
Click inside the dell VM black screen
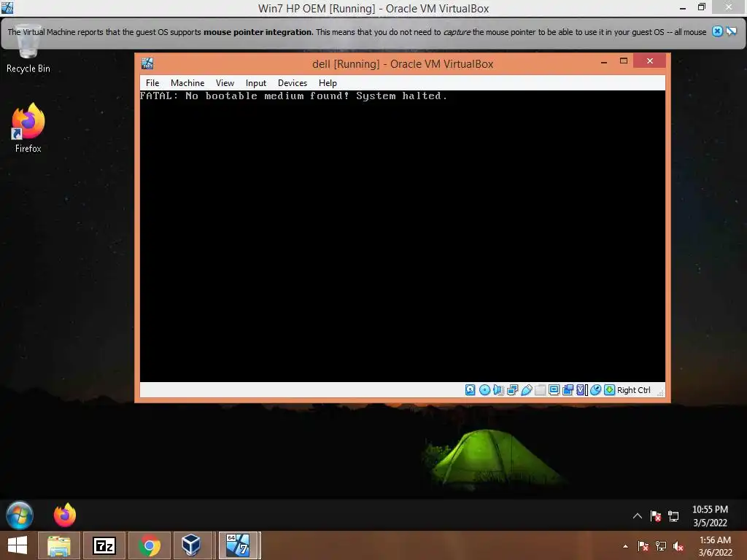point(403,236)
